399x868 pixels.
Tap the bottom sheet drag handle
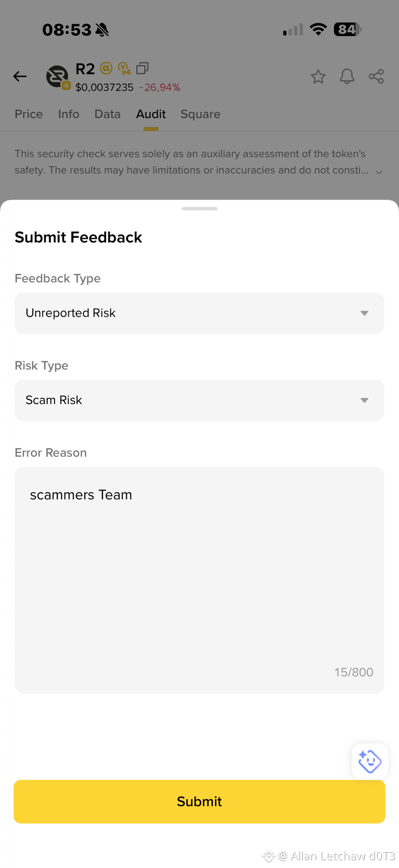tap(199, 209)
